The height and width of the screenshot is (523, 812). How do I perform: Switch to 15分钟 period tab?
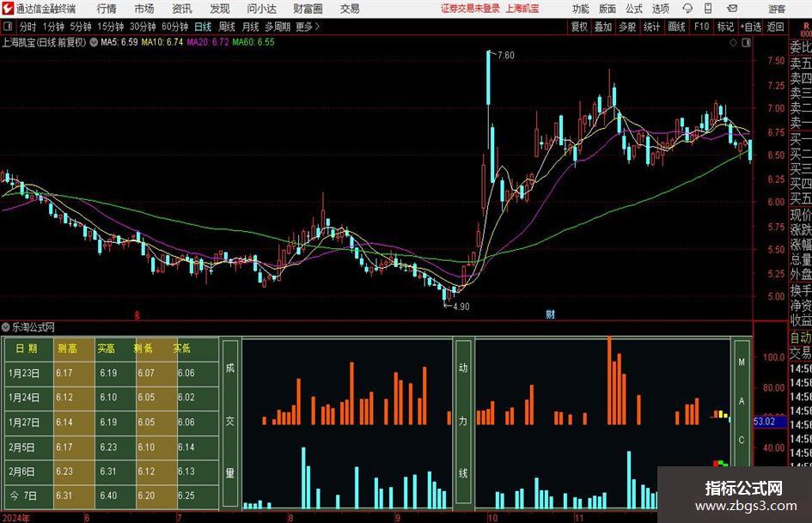coord(110,27)
